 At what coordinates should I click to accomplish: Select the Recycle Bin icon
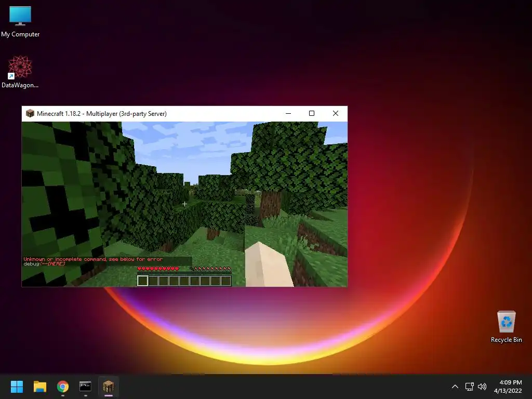pyautogui.click(x=506, y=327)
